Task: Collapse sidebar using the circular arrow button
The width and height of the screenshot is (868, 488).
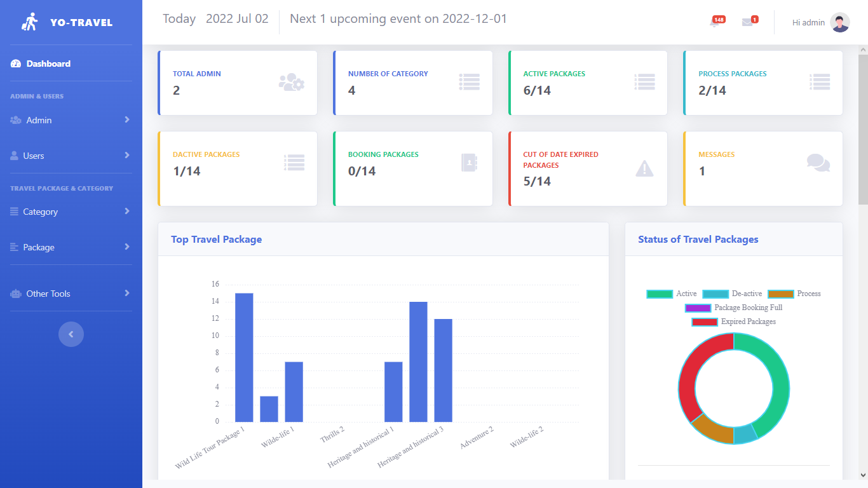Action: (x=71, y=334)
